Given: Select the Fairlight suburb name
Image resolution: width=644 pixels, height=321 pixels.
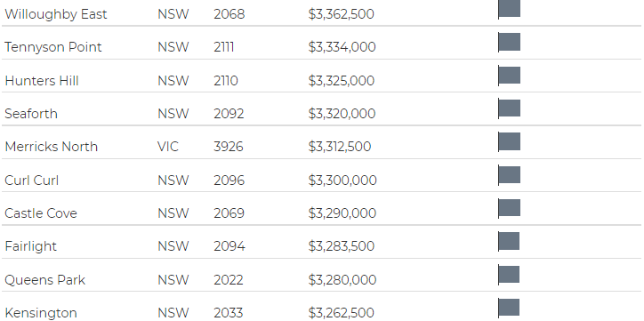Looking at the screenshot, I should 31,246.
